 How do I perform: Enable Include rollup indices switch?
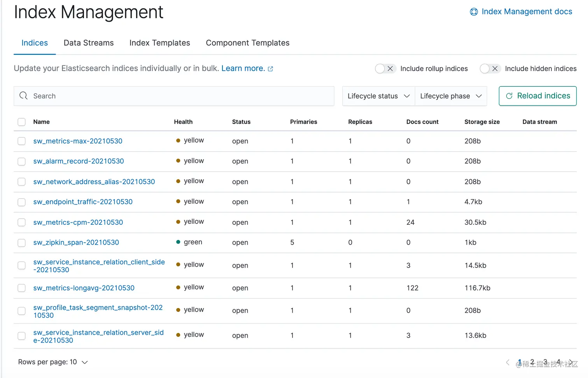click(385, 69)
